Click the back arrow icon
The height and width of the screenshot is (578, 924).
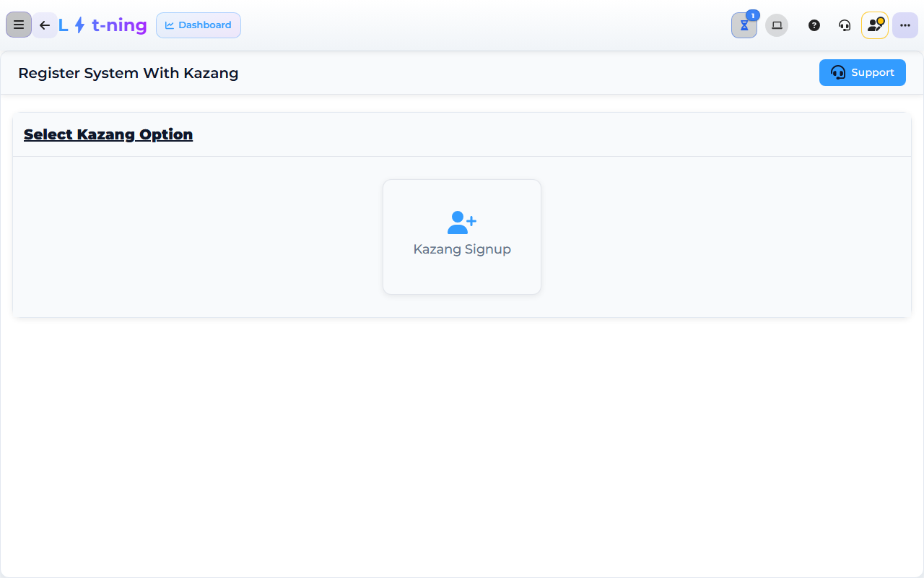(45, 25)
